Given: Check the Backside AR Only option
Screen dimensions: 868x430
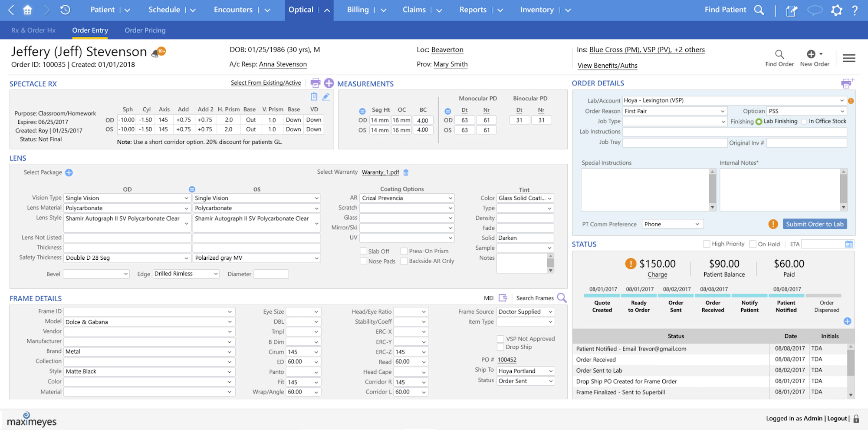Looking at the screenshot, I should pos(404,261).
